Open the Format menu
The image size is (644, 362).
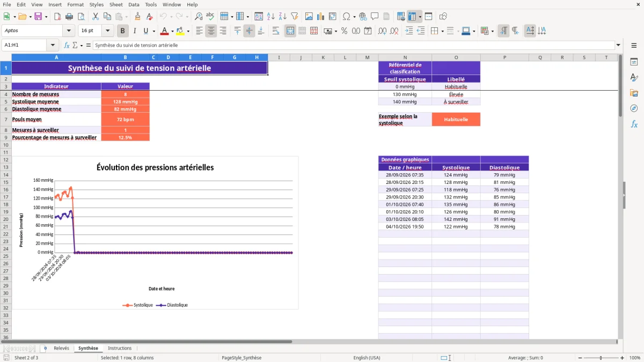point(75,4)
